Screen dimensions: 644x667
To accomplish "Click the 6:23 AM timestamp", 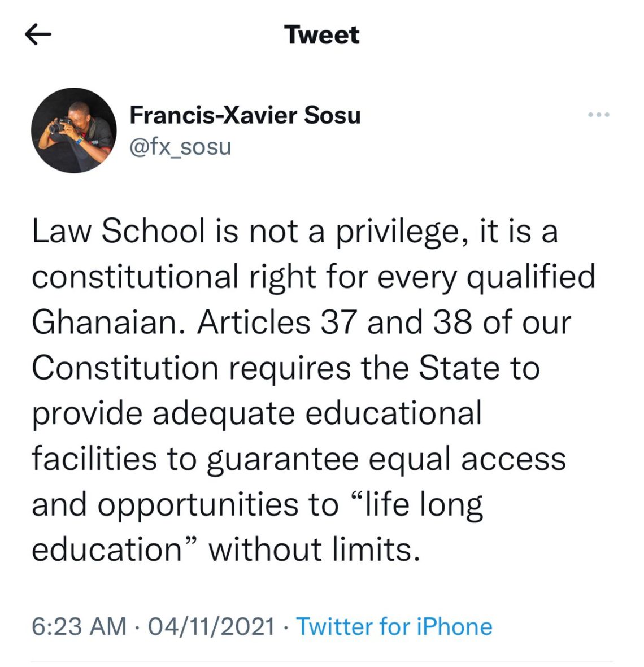I will point(79,626).
